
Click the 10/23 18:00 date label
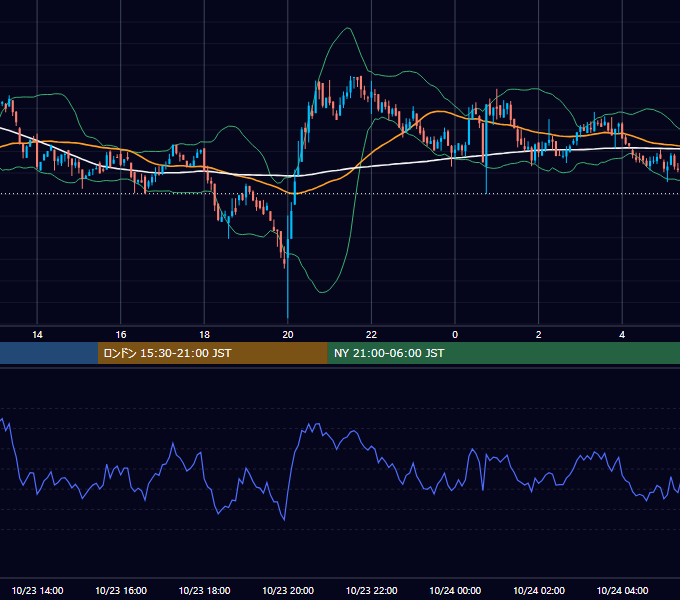[x=204, y=590]
